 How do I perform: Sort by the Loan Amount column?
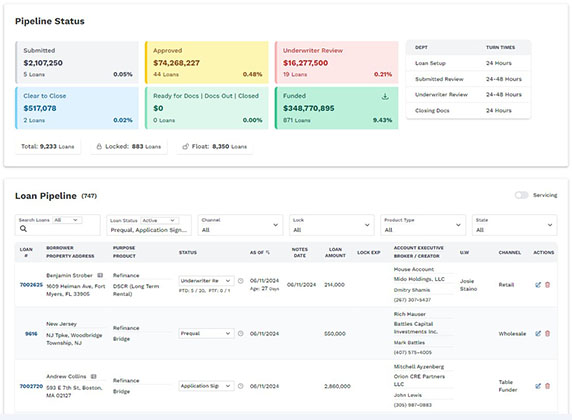[x=335, y=253]
